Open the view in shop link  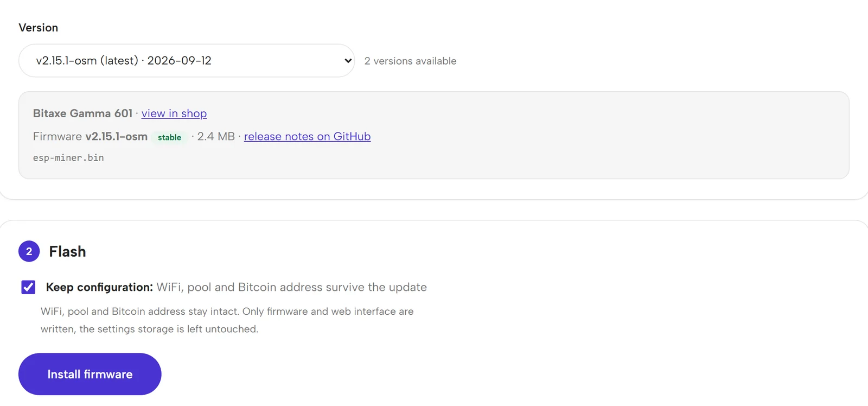click(x=174, y=113)
